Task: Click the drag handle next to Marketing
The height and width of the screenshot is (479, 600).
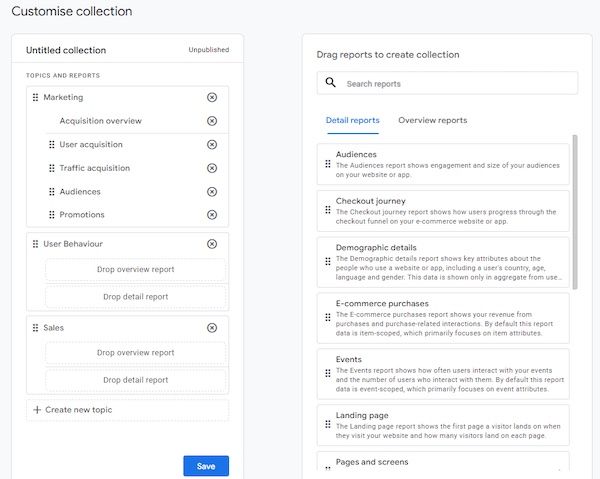Action: coord(36,97)
